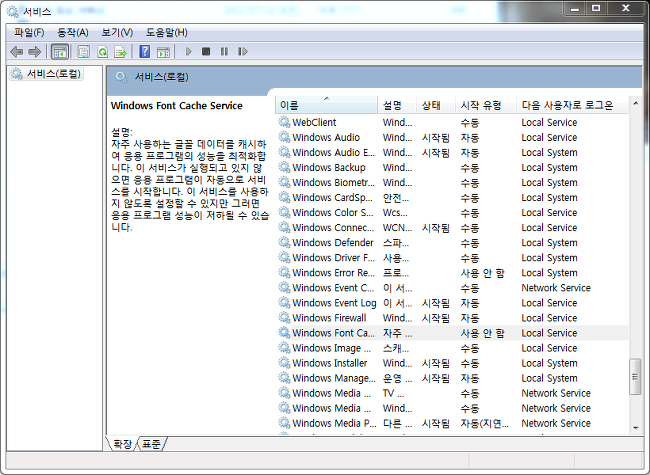The height and width of the screenshot is (475, 650).
Task: Click Network Service in Windows Event C... row
Action: tap(556, 288)
